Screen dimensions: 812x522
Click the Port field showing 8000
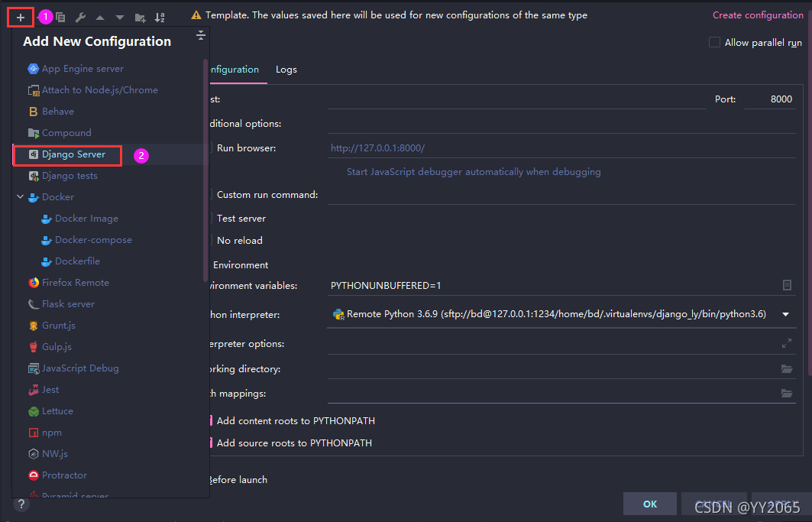(x=769, y=99)
